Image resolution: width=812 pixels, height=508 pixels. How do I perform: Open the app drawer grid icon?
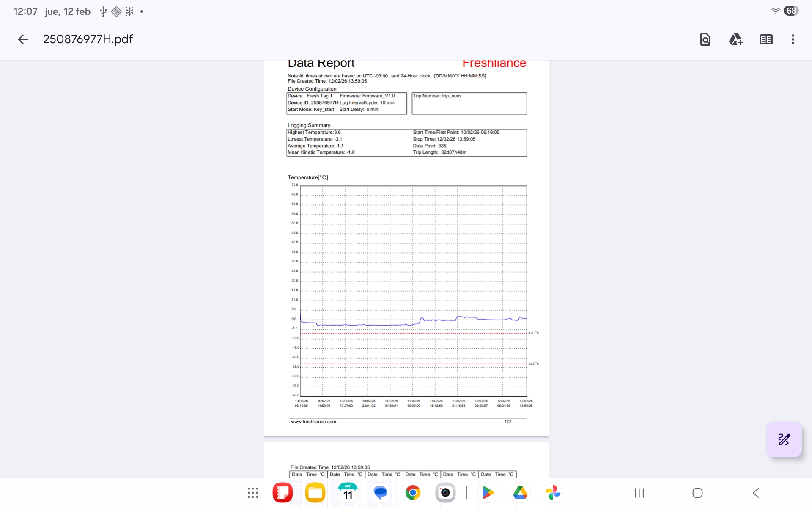[x=253, y=493]
